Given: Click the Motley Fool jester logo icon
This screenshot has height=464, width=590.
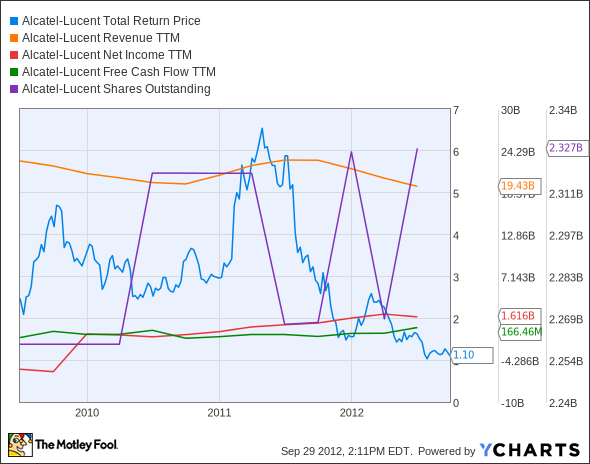Looking at the screenshot, I should [x=20, y=445].
